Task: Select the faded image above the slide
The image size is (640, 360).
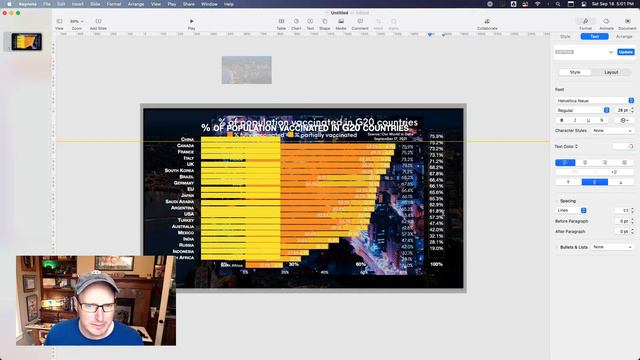Action: [x=247, y=70]
